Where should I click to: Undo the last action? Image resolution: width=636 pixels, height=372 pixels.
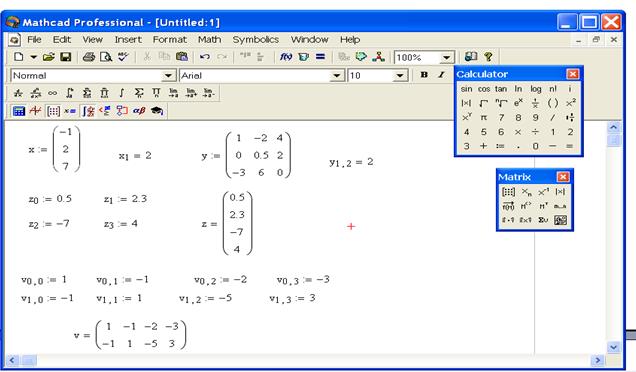205,57
